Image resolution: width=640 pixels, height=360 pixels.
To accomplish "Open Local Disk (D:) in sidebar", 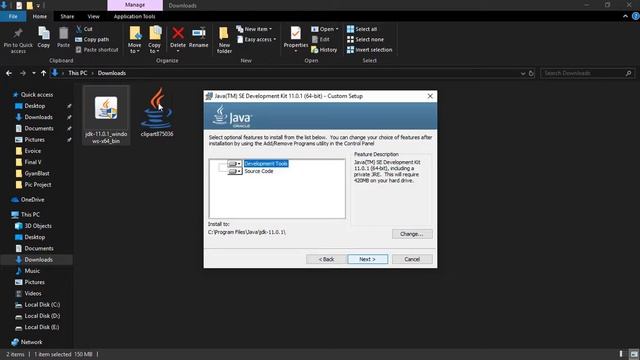I will point(42,316).
